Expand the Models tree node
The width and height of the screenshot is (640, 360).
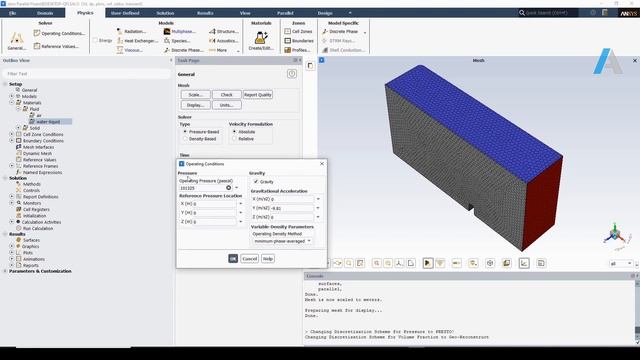tap(12, 96)
